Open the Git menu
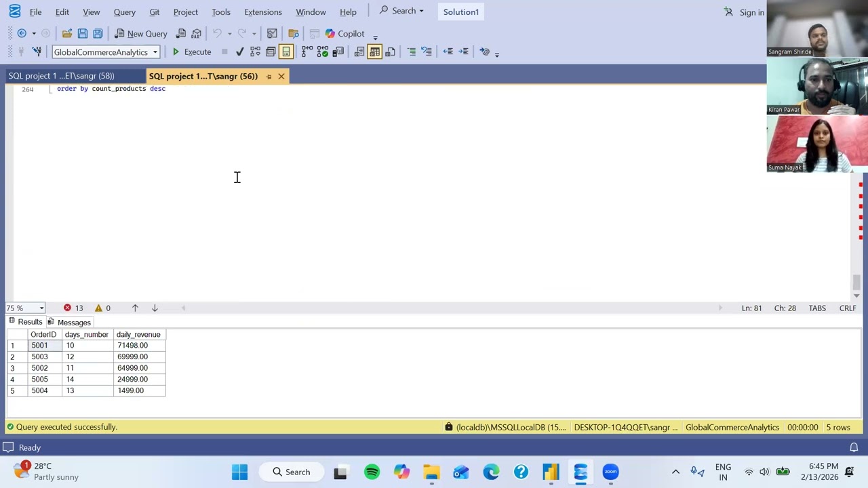Viewport: 868px width, 488px height. pyautogui.click(x=154, y=12)
